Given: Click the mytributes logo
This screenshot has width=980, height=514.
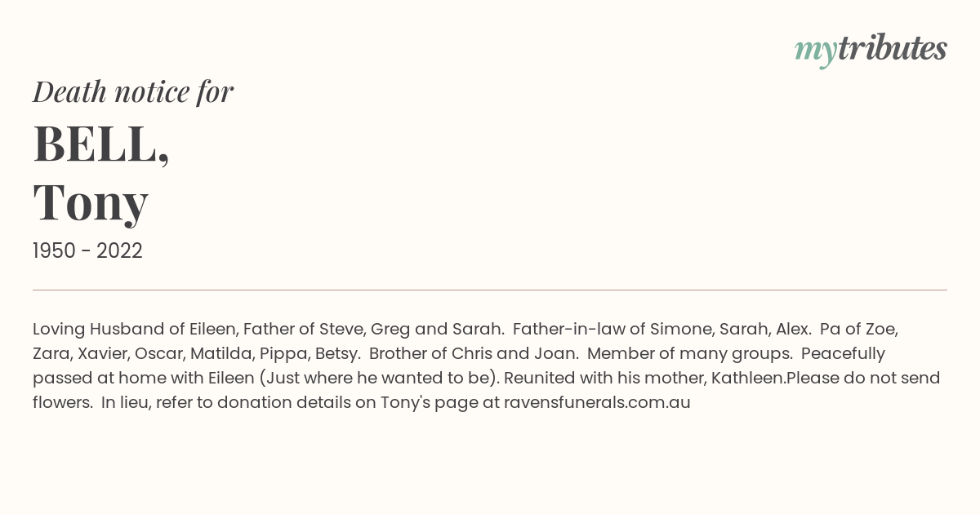Looking at the screenshot, I should (x=871, y=50).
